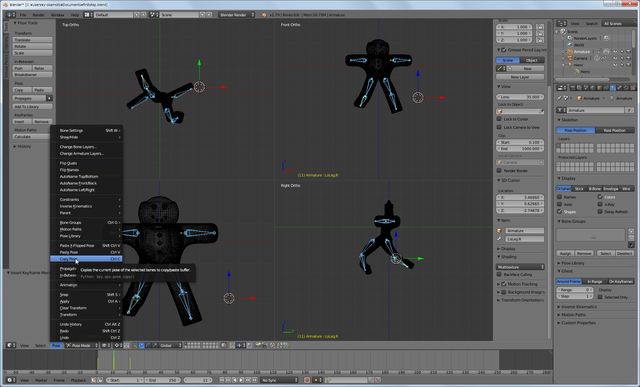Open the Object properties tab icon
This screenshot has width=640, height=387.
(x=599, y=88)
